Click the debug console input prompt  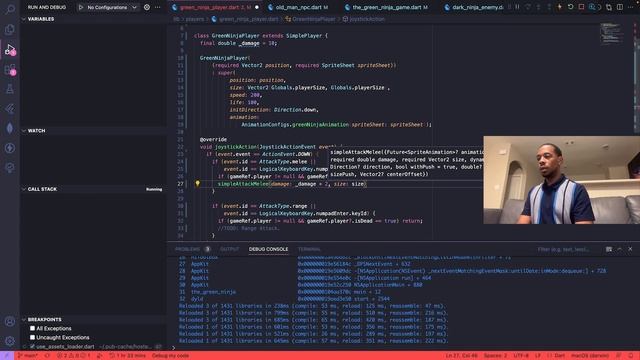point(404,348)
